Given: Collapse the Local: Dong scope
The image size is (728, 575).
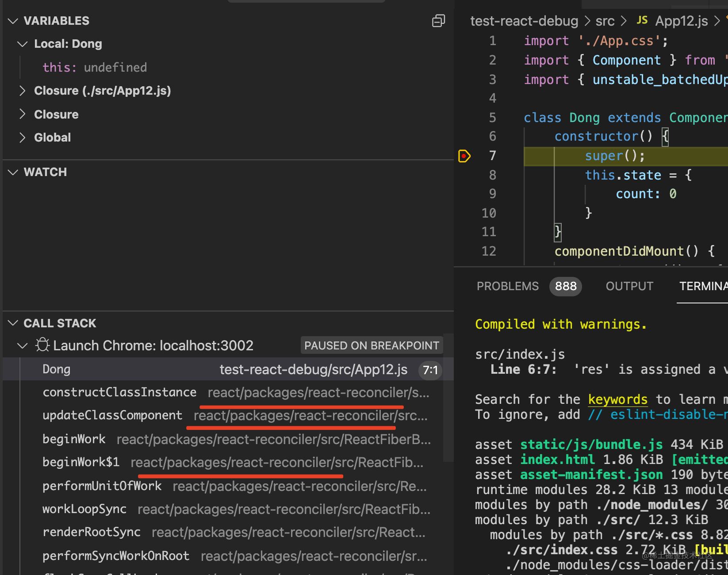Looking at the screenshot, I should pos(23,44).
